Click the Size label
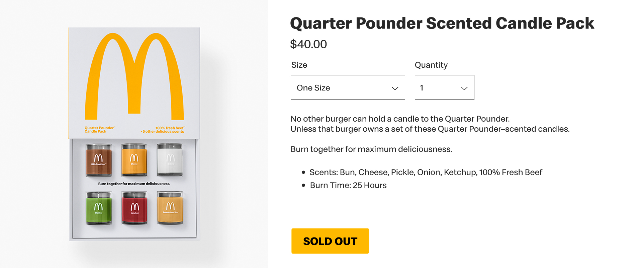The image size is (644, 268). [x=299, y=65]
